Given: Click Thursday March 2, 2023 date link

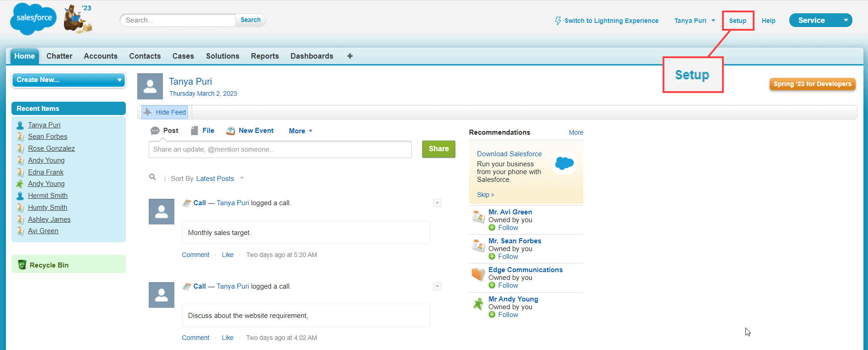Looking at the screenshot, I should (203, 93).
